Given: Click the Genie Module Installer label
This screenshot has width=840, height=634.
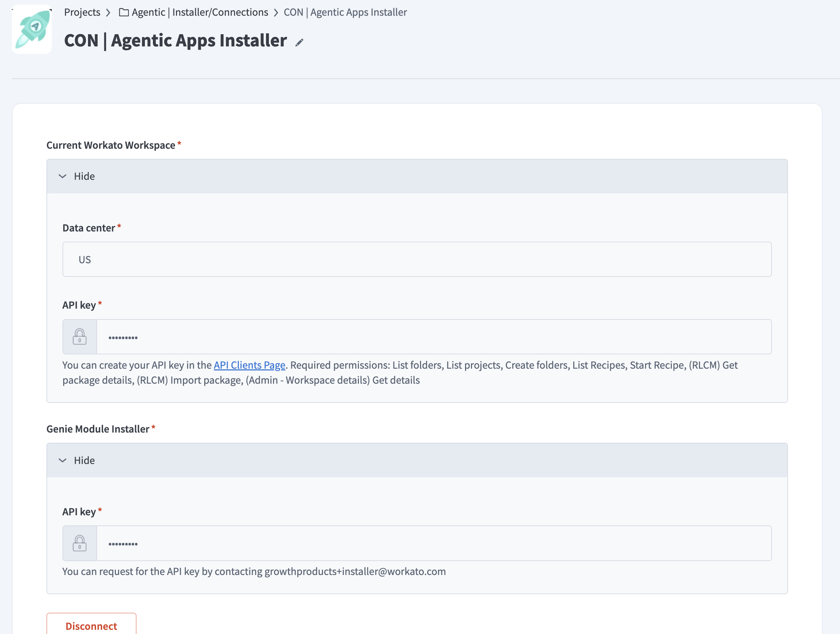Looking at the screenshot, I should 98,429.
